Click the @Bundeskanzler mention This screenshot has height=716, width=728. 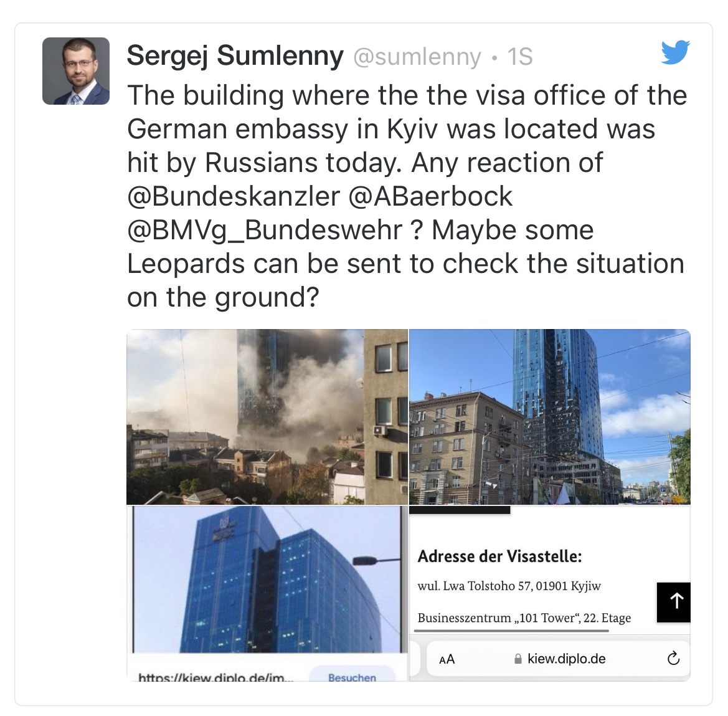coord(234,196)
